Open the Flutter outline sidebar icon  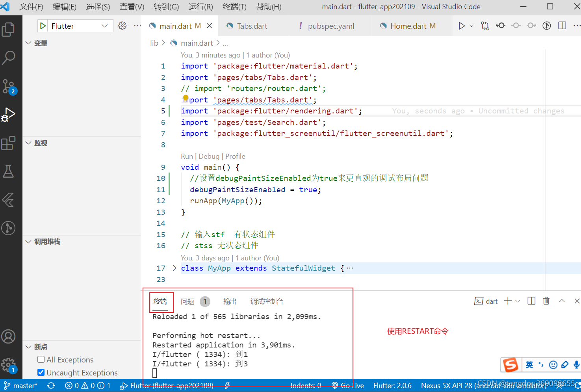tap(8, 200)
